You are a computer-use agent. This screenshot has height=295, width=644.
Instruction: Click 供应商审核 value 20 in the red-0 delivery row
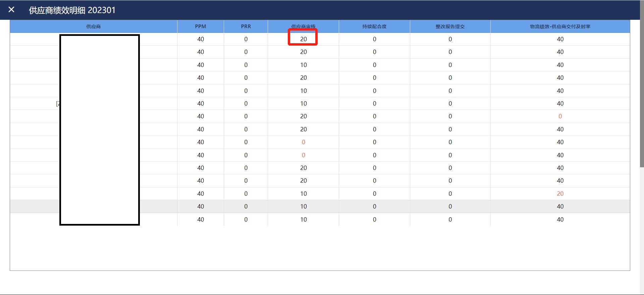pos(304,116)
